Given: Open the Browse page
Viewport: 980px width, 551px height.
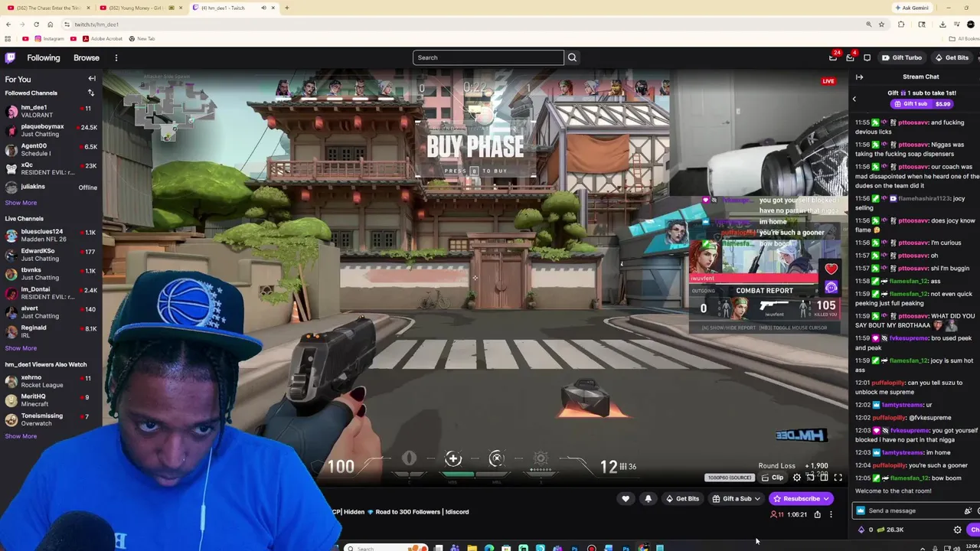Looking at the screenshot, I should click(x=87, y=57).
